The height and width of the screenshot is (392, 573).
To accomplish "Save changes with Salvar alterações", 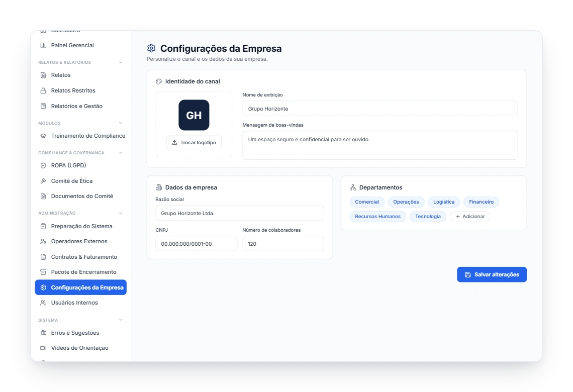I will point(492,275).
